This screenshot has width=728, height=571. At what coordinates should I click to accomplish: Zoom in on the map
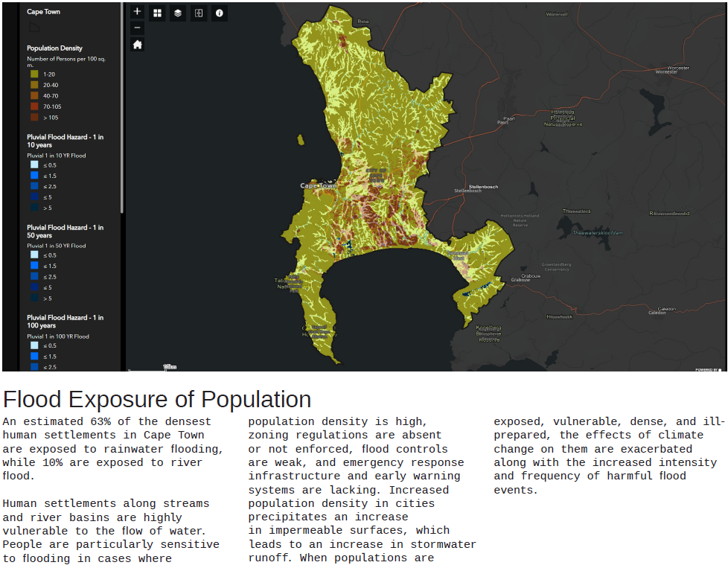[x=137, y=11]
